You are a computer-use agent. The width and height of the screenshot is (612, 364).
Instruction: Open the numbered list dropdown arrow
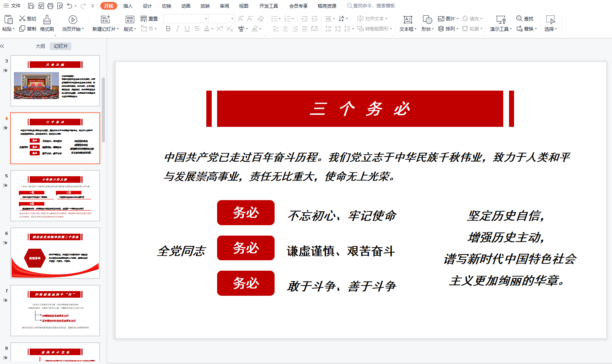point(293,19)
